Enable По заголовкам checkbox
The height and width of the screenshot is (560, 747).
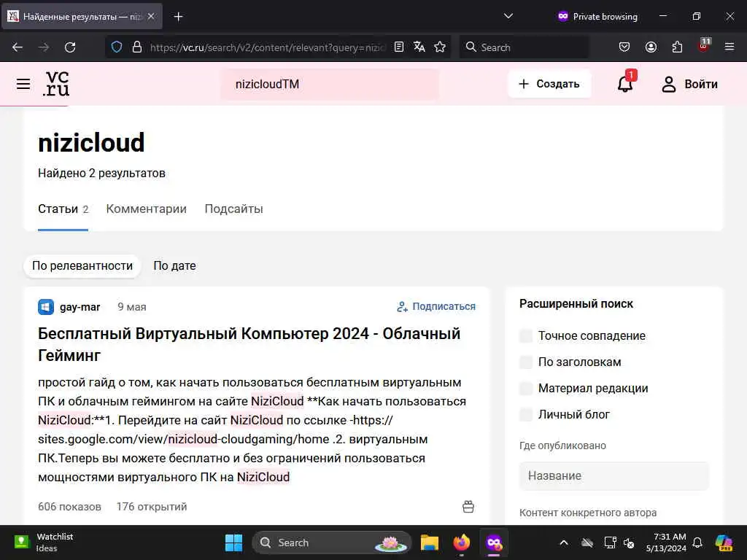pos(526,362)
